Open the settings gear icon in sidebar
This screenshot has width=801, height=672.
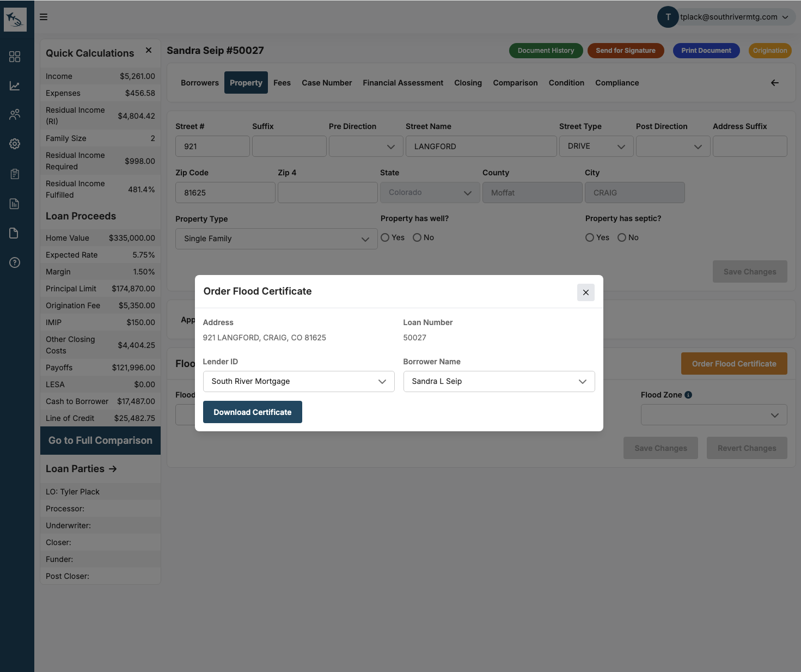pos(15,144)
